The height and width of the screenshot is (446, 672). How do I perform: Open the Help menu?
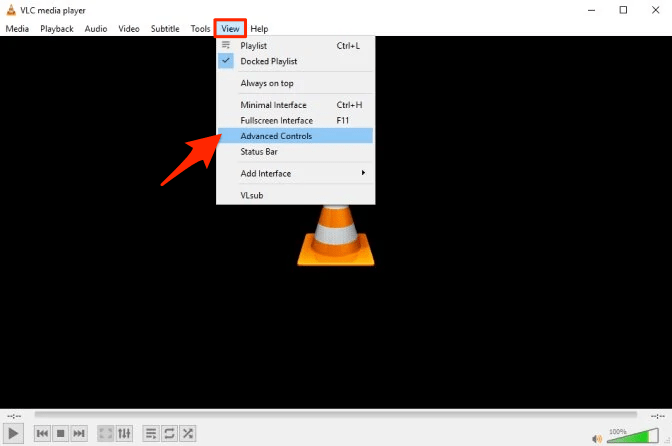[259, 29]
